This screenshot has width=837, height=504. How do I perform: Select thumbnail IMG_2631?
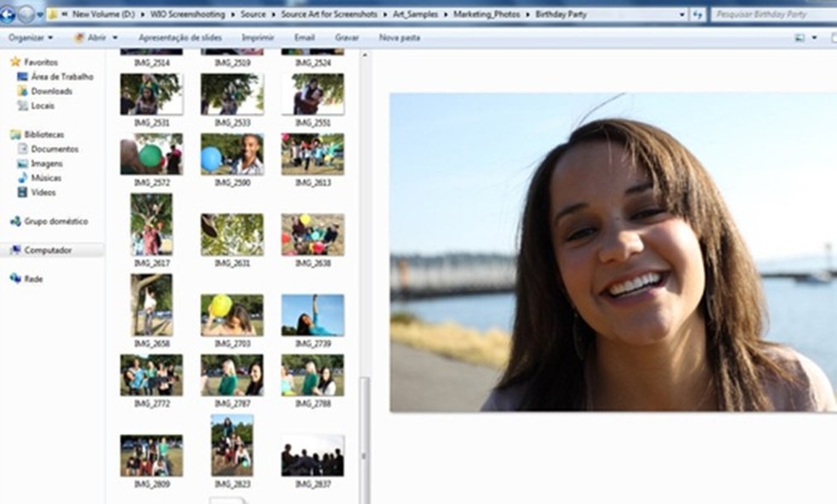click(232, 235)
